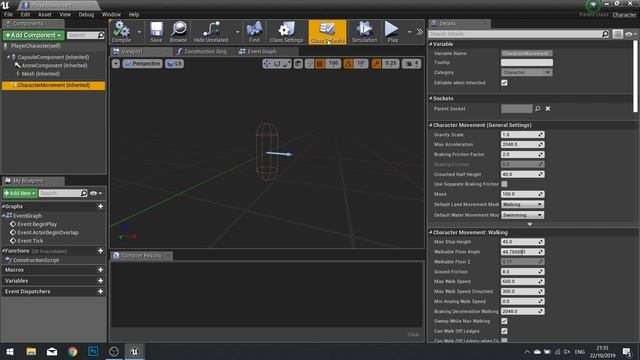The width and height of the screenshot is (640, 360).
Task: Toggle grid snapping
Action: (320, 64)
